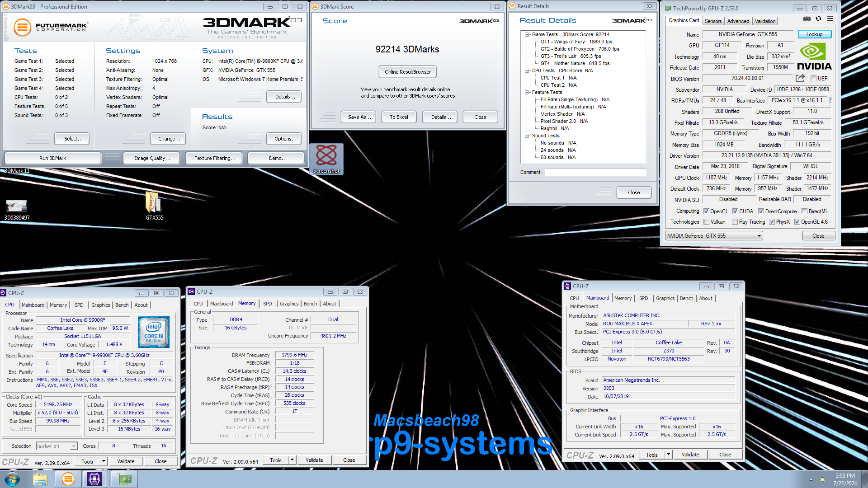Select the 3D0389497 desktop icon
The height and width of the screenshot is (488, 868).
pyautogui.click(x=17, y=210)
